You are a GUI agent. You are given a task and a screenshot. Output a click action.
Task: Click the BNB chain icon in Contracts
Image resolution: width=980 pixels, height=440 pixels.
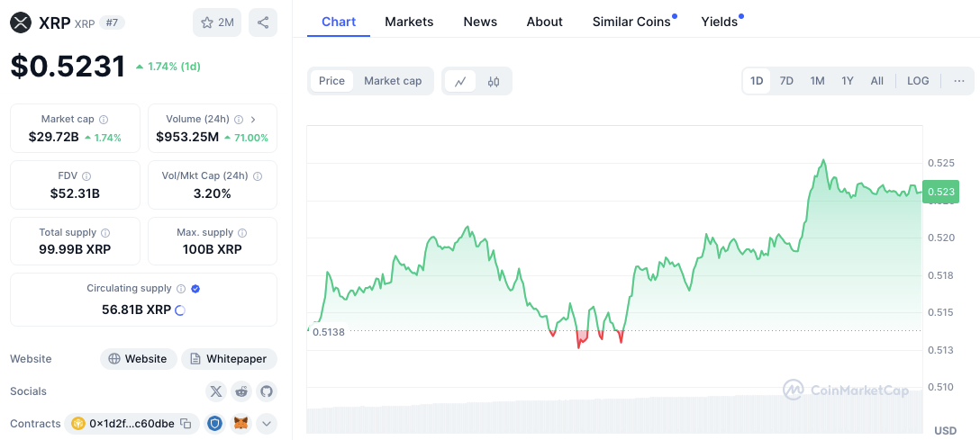pos(78,424)
